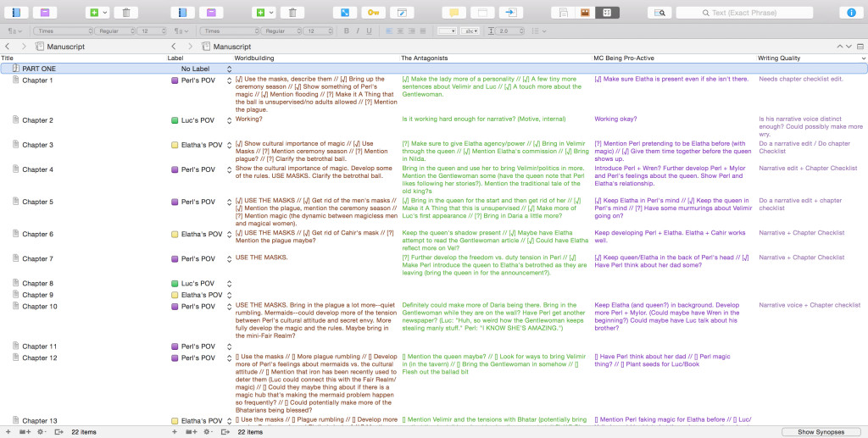
Task: Switch to corkboard view mode
Action: (x=585, y=12)
